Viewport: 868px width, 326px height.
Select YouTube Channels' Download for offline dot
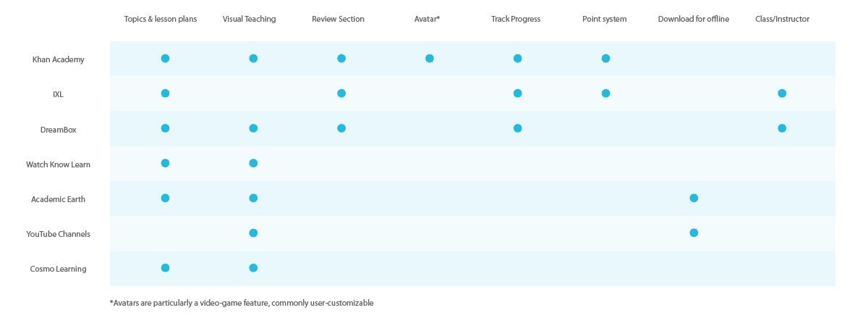(694, 233)
